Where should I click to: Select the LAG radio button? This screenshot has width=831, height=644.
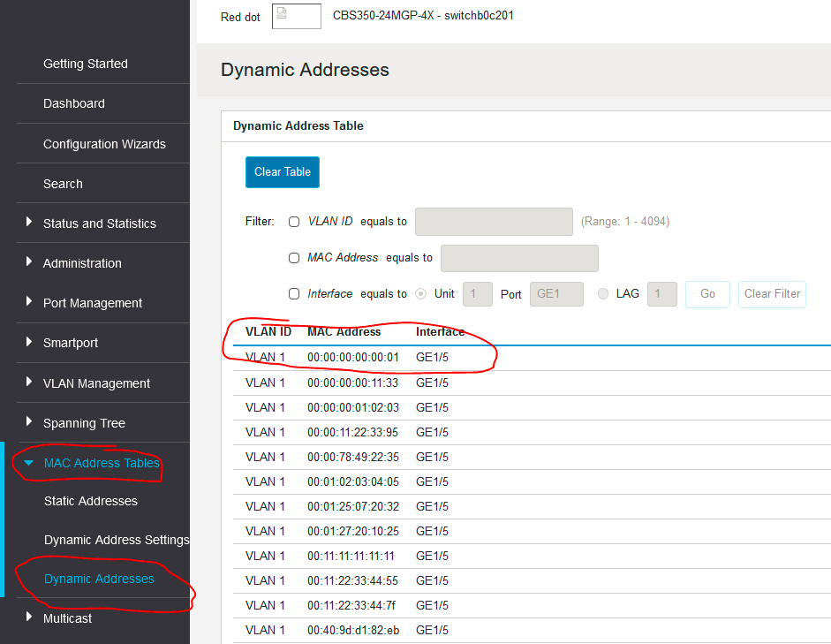602,293
